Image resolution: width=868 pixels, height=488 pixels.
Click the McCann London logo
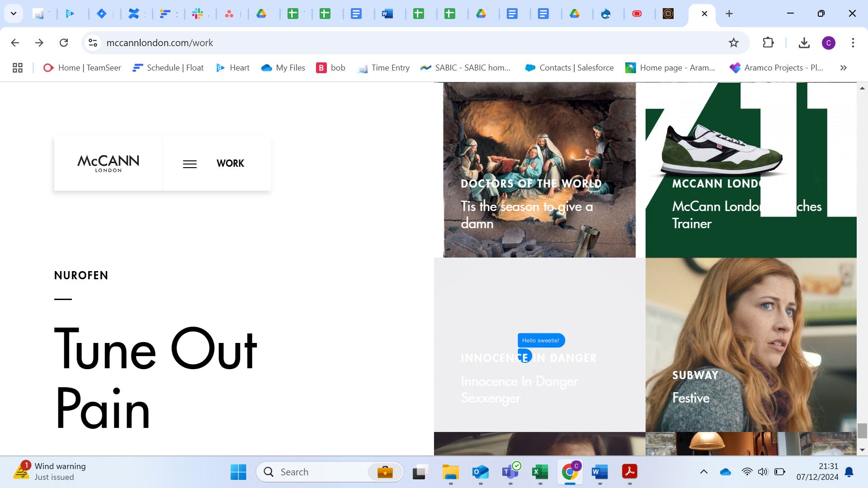pyautogui.click(x=108, y=164)
